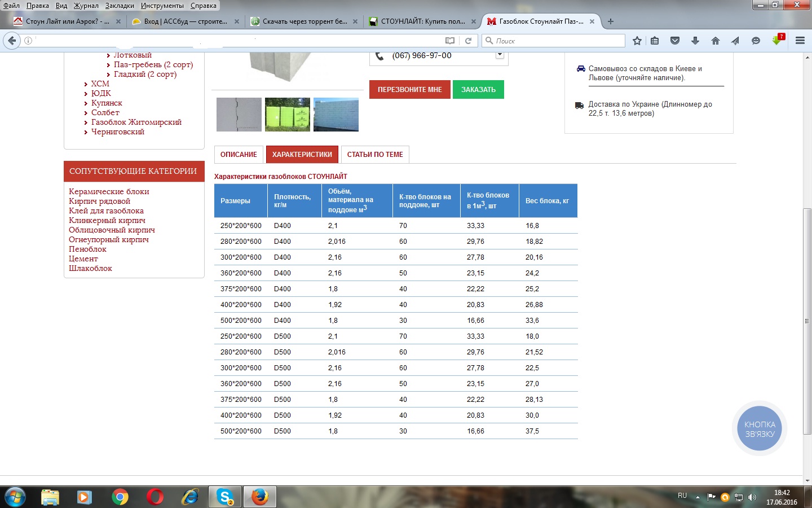Click green download-arrow addon icon

(x=778, y=40)
